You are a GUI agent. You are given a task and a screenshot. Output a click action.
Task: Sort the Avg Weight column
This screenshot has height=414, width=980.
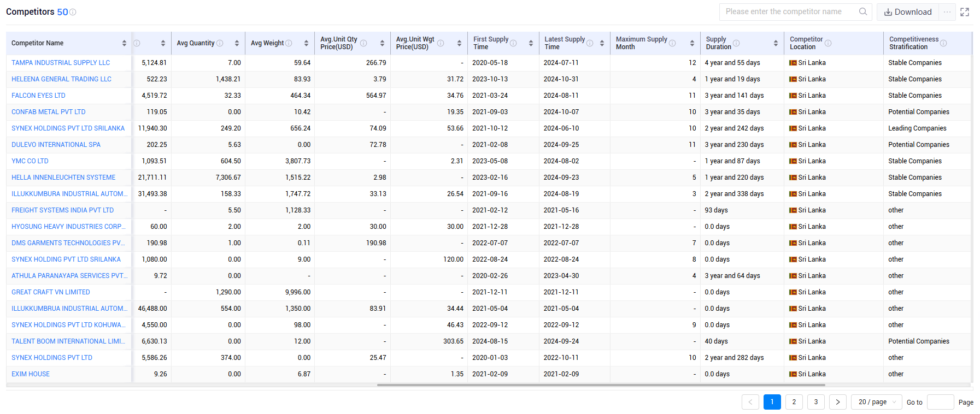(x=306, y=43)
